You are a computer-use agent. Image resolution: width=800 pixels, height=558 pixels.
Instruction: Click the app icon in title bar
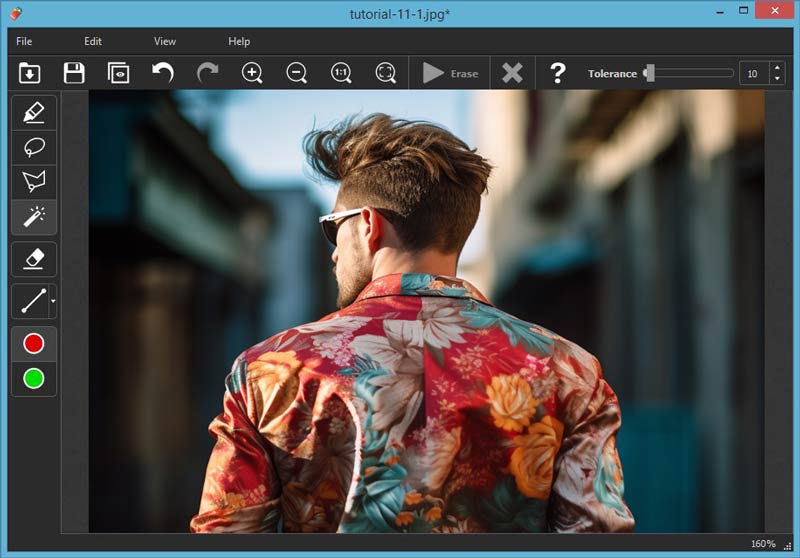tap(16, 13)
